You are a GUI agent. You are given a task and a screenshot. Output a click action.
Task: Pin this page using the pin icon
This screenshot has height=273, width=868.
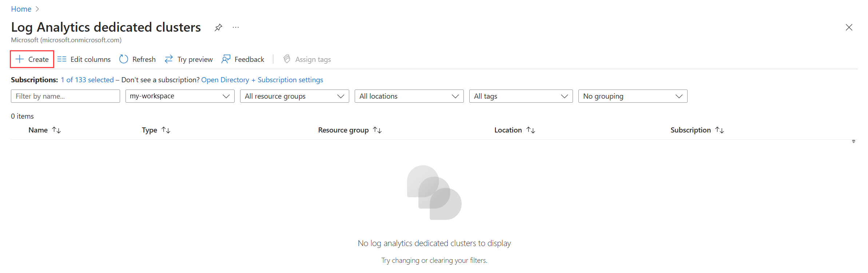[218, 28]
